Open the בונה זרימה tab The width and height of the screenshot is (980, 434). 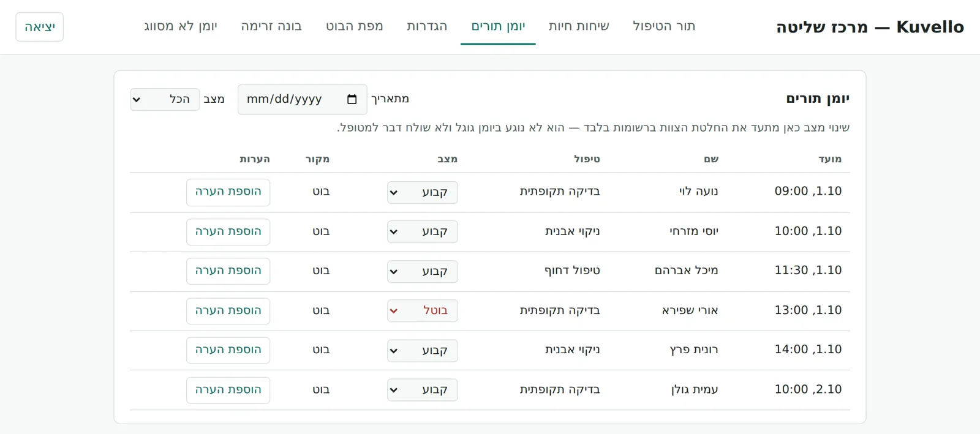click(x=271, y=26)
